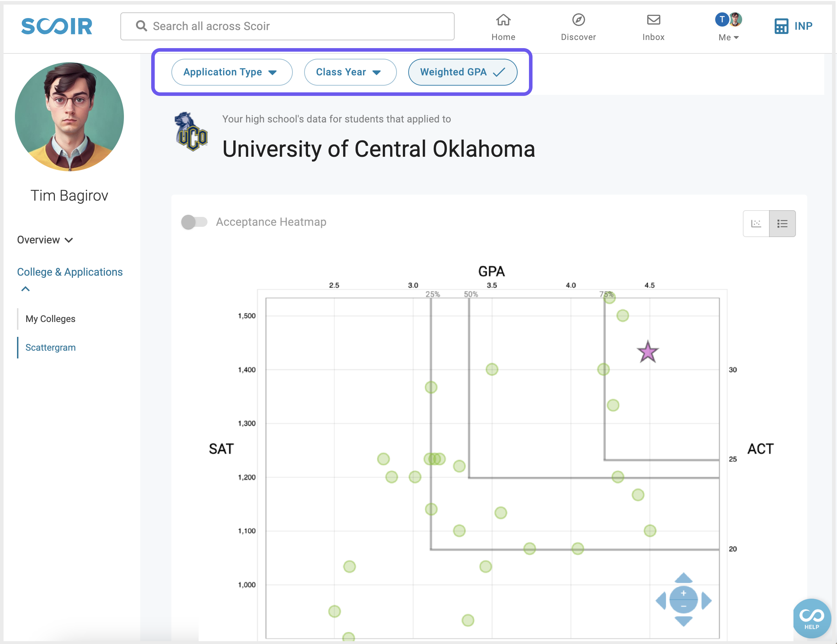Image resolution: width=837 pixels, height=644 pixels.
Task: Click the INP building icon
Action: coord(781,26)
